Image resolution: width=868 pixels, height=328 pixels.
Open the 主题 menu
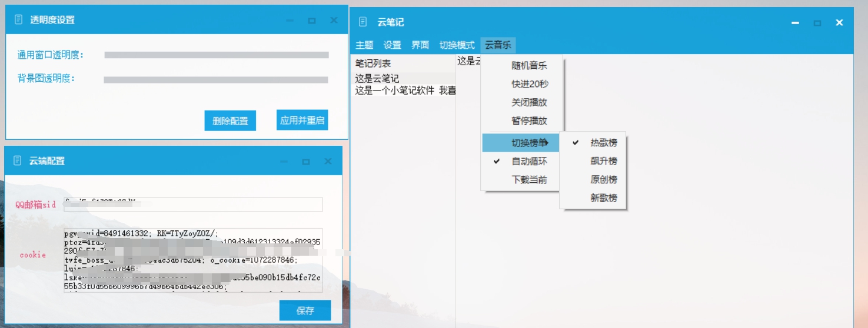[364, 45]
